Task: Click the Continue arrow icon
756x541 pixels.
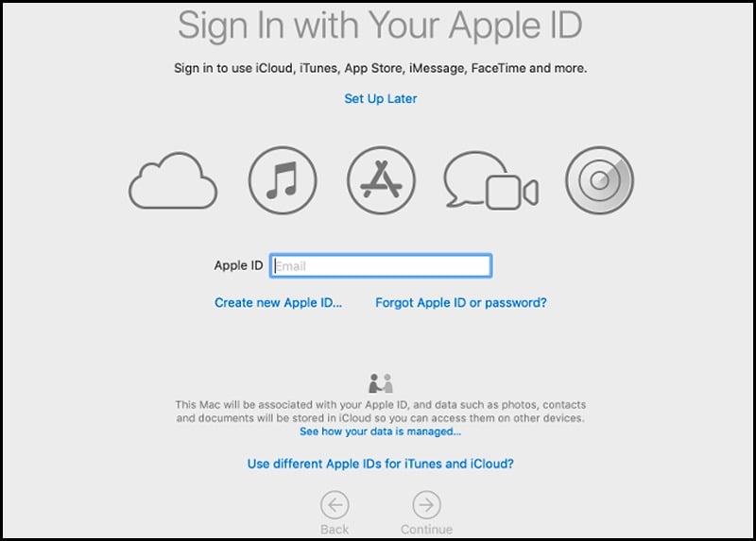Action: tap(427, 505)
